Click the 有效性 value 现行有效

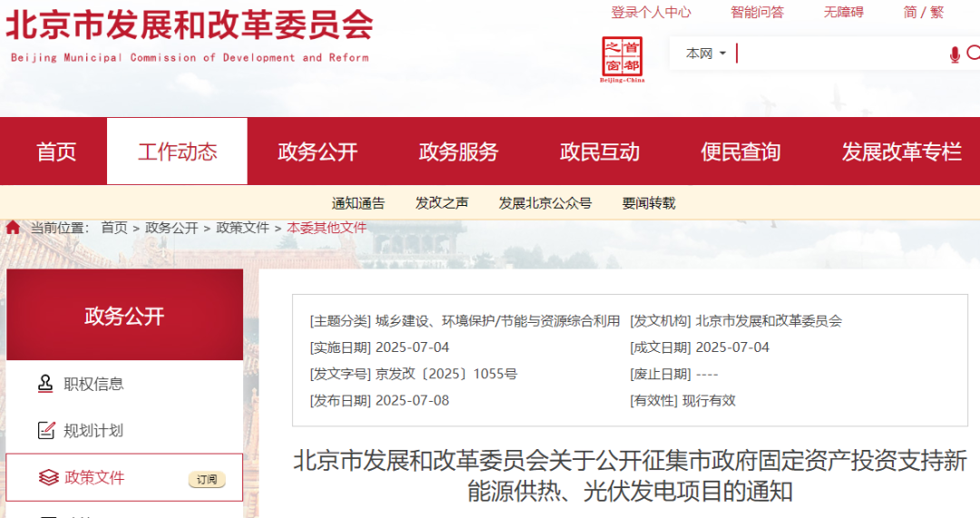click(x=709, y=400)
